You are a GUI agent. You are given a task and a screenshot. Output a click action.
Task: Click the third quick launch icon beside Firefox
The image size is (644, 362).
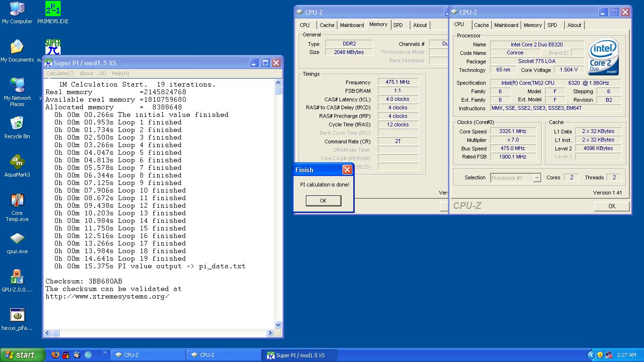pos(77,354)
